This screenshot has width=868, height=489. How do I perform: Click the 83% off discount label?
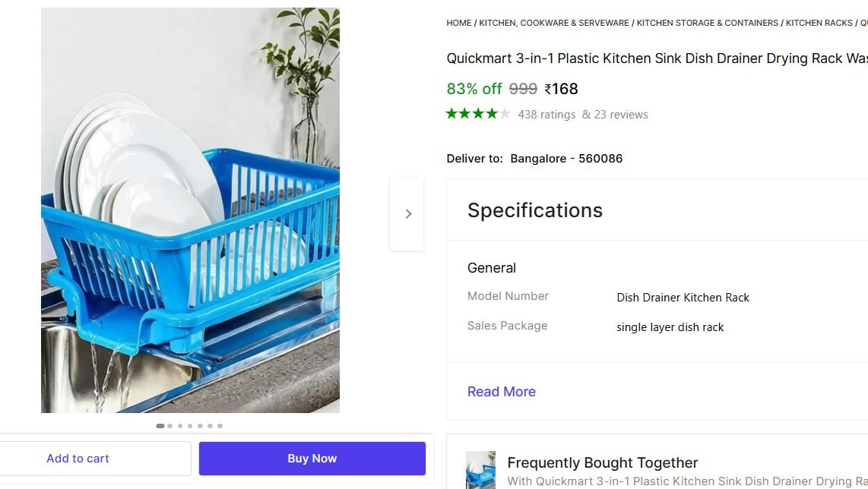tap(474, 89)
